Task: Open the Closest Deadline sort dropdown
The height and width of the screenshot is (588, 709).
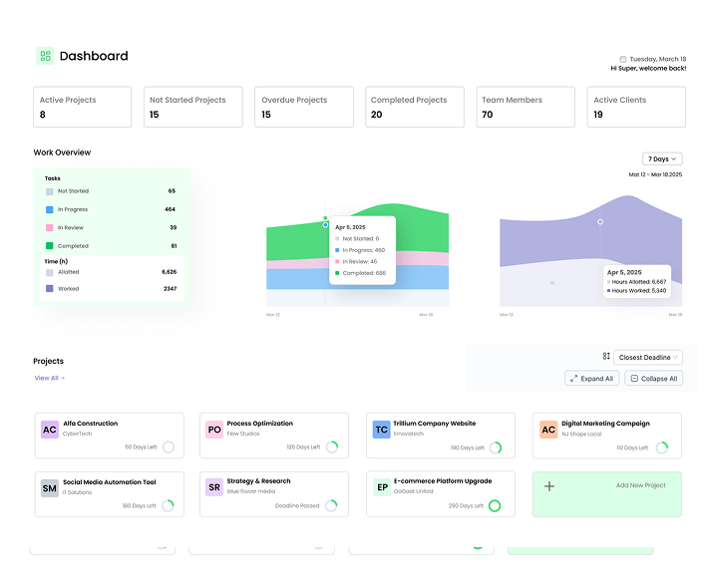Action: coord(648,357)
